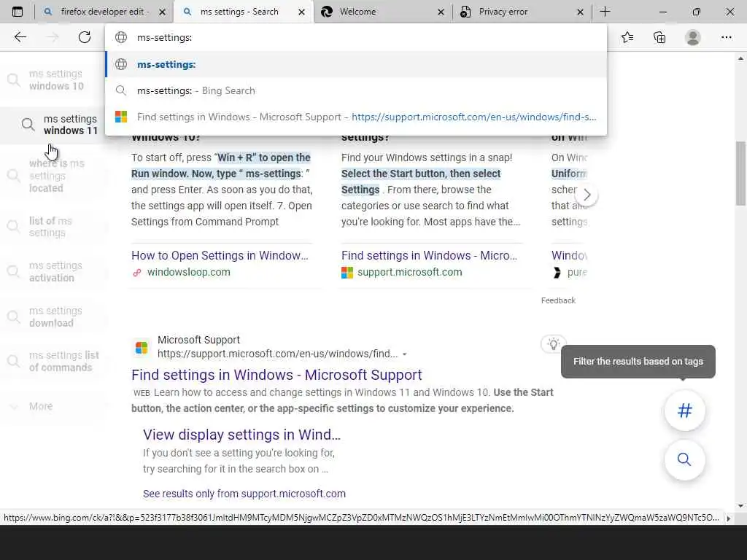Open the tab actions menu icon
Screen dimensions: 747x560
point(18,12)
